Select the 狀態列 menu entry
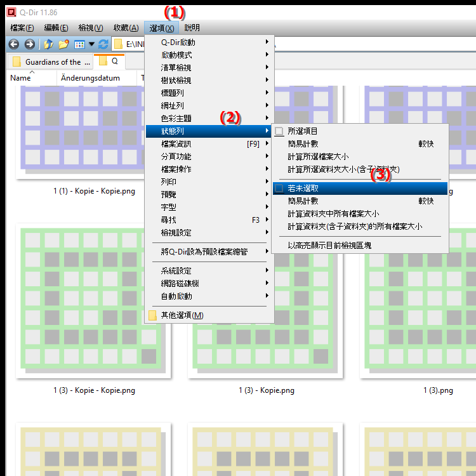The height and width of the screenshot is (476, 476). [x=209, y=131]
